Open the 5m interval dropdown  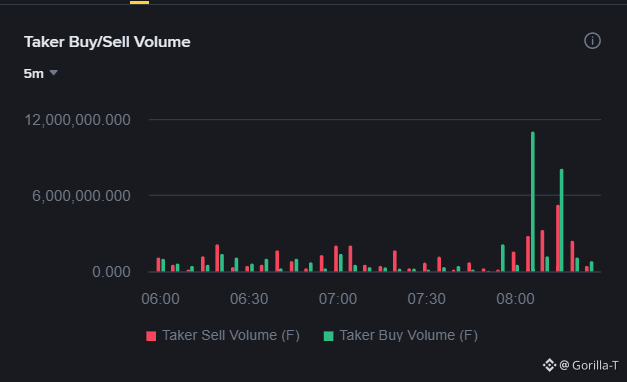coord(40,74)
